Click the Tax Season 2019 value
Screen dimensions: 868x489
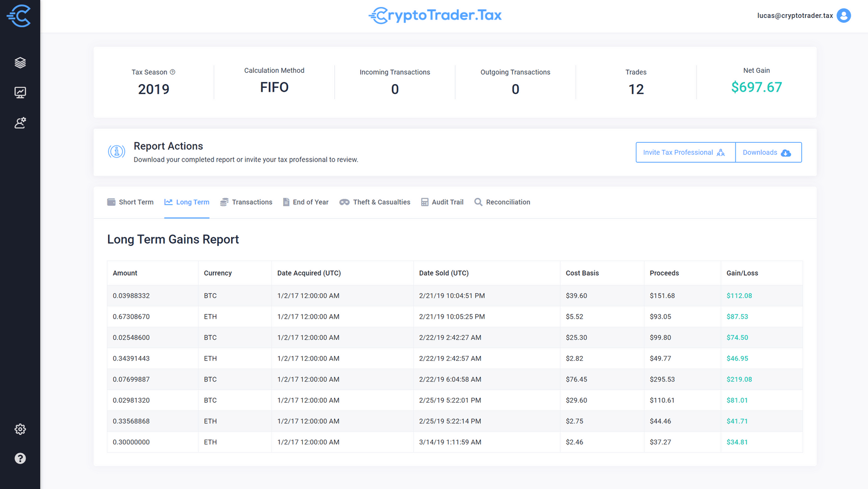pos(154,89)
